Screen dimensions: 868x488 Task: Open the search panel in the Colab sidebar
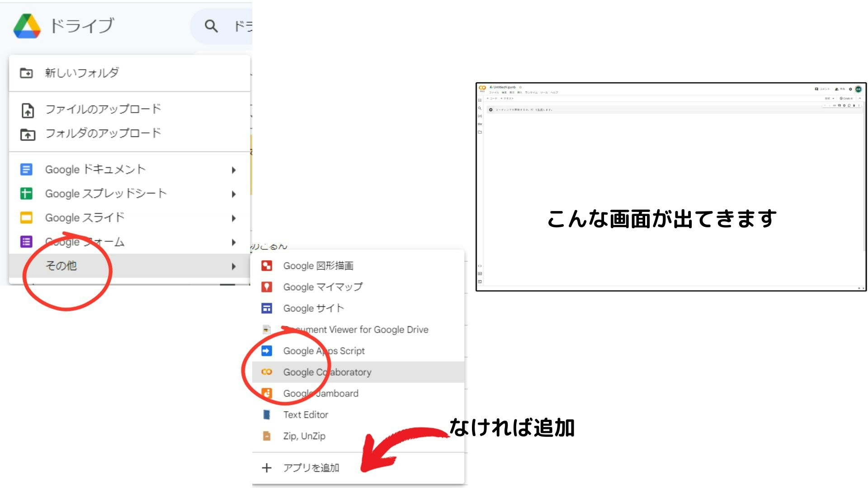click(x=481, y=108)
